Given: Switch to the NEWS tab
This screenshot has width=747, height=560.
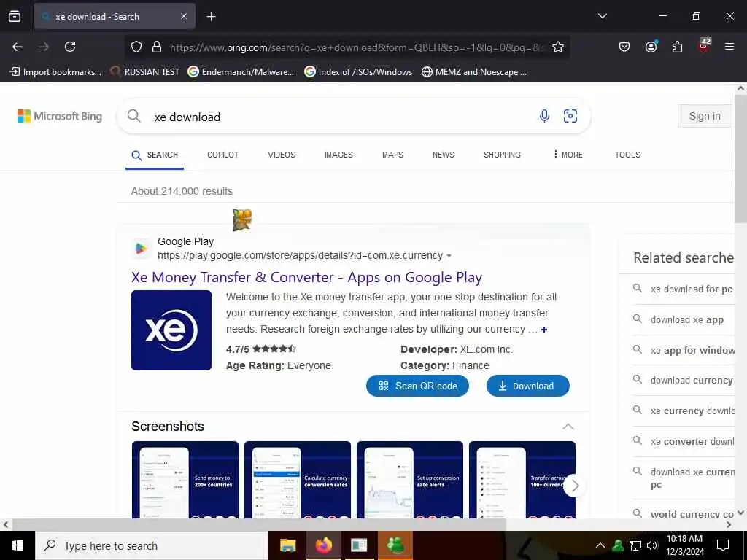Looking at the screenshot, I should pyautogui.click(x=444, y=155).
